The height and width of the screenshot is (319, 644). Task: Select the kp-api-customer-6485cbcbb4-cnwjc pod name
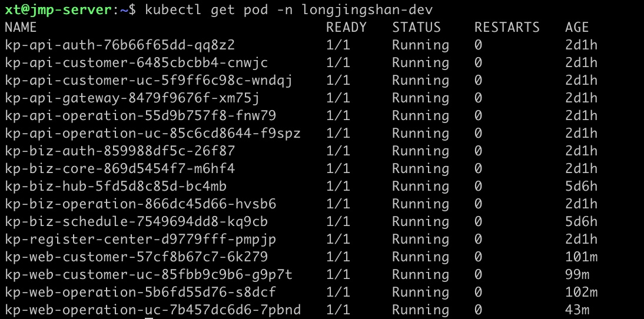(137, 63)
